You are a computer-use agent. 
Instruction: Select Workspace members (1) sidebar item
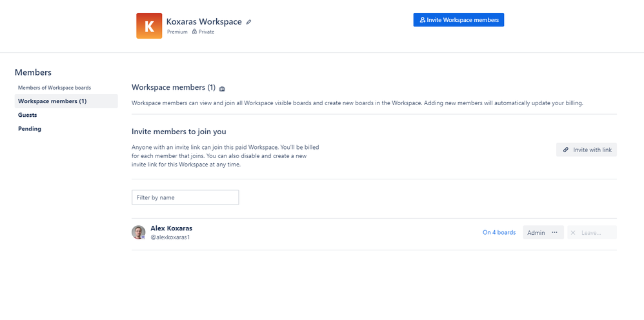pyautogui.click(x=66, y=101)
